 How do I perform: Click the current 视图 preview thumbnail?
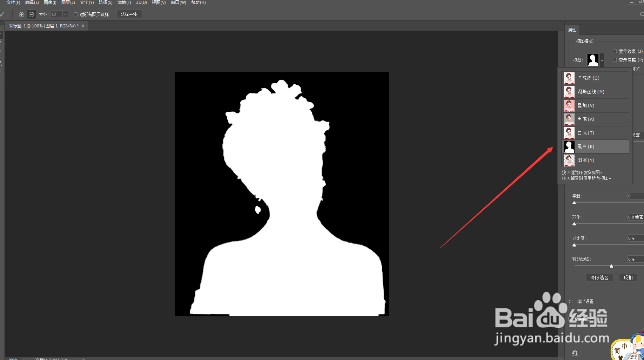point(593,60)
